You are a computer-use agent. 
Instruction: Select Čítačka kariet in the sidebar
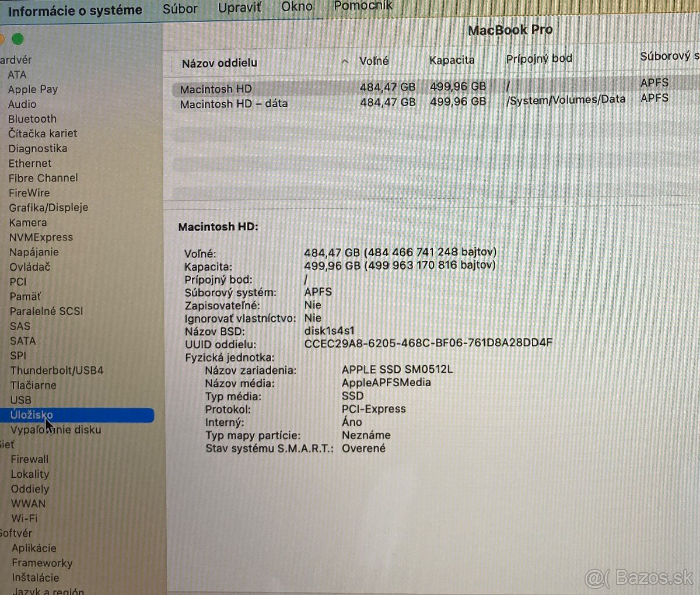pos(43,134)
